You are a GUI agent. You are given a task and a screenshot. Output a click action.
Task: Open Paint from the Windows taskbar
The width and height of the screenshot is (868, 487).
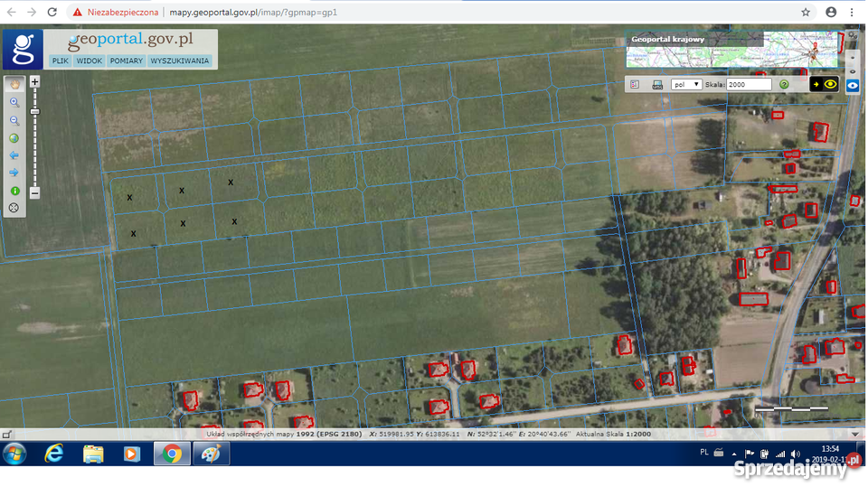click(210, 454)
